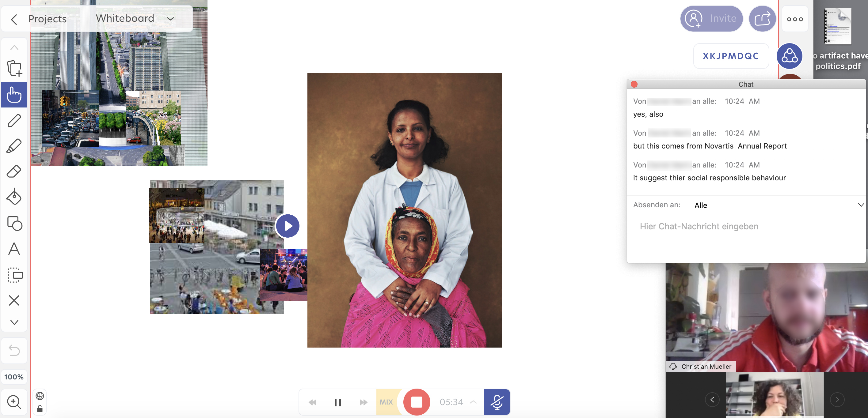The width and height of the screenshot is (868, 418).
Task: Choose the Shapes tool
Action: coord(14,223)
